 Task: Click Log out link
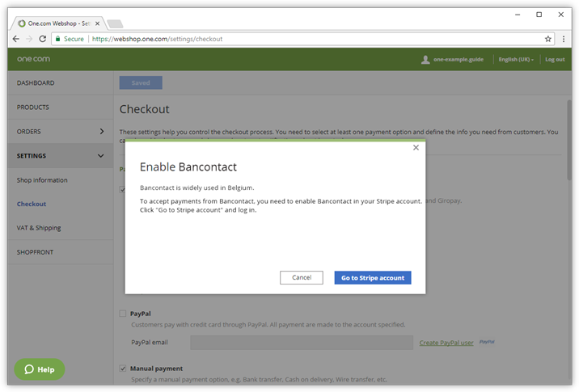pos(555,60)
